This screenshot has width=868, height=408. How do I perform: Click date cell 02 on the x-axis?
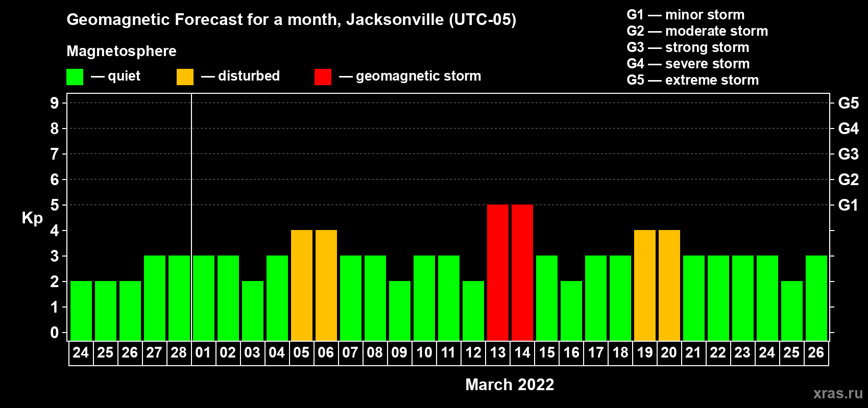tap(228, 353)
